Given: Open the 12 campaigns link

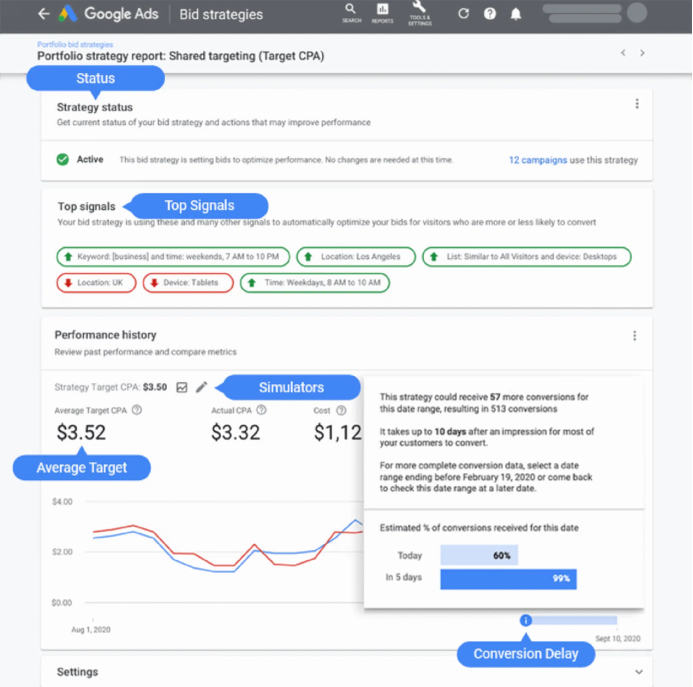Looking at the screenshot, I should (538, 160).
